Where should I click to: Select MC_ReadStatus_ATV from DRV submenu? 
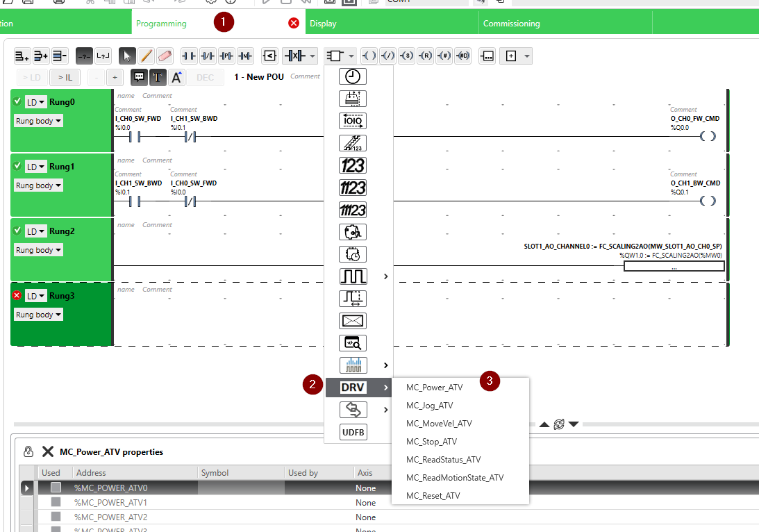444,459
